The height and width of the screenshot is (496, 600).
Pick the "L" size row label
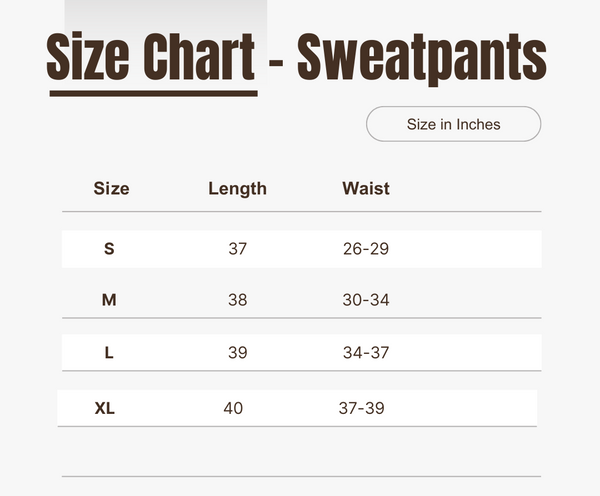109,352
